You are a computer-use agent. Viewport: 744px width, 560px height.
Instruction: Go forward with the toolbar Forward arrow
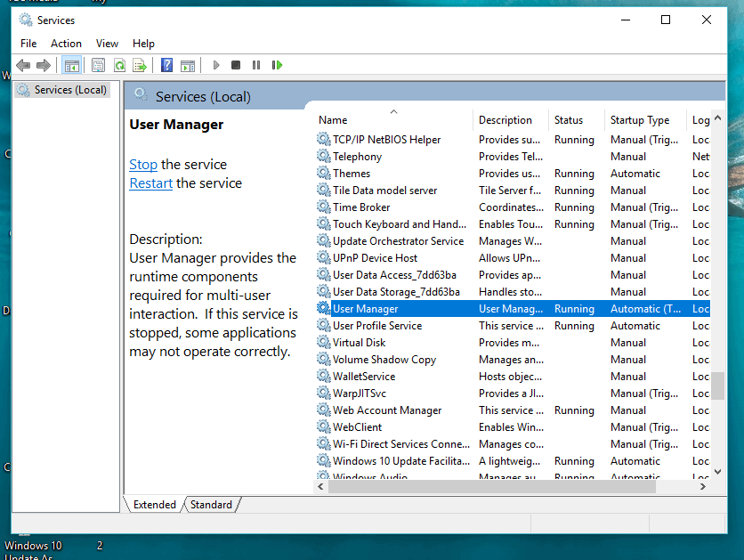click(x=44, y=65)
